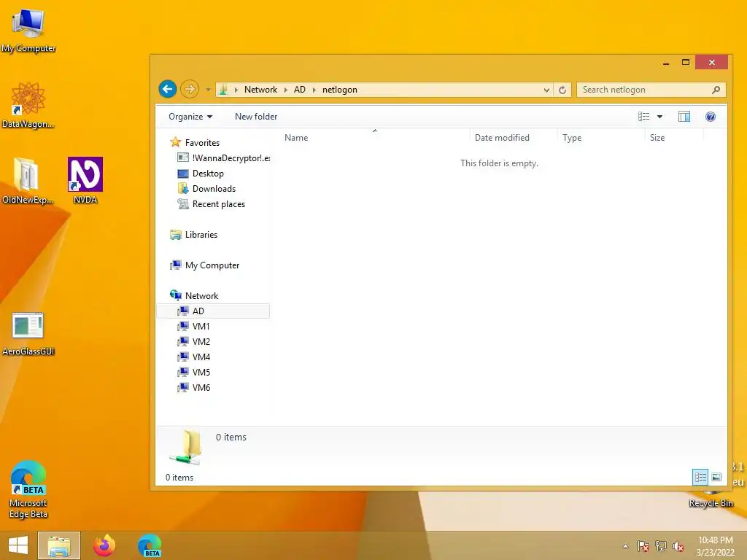Open the More view options dropdown arrow

pos(659,117)
